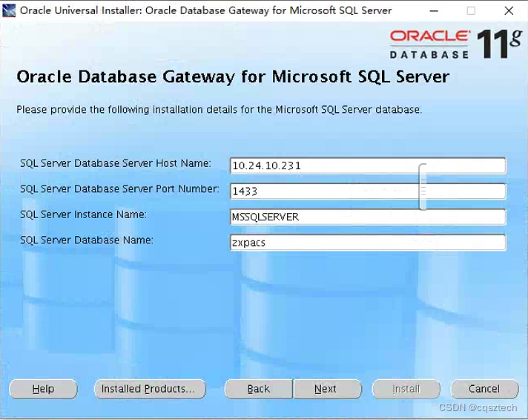Image resolution: width=528 pixels, height=420 pixels.
Task: Proceed with the Next button
Action: [x=327, y=389]
